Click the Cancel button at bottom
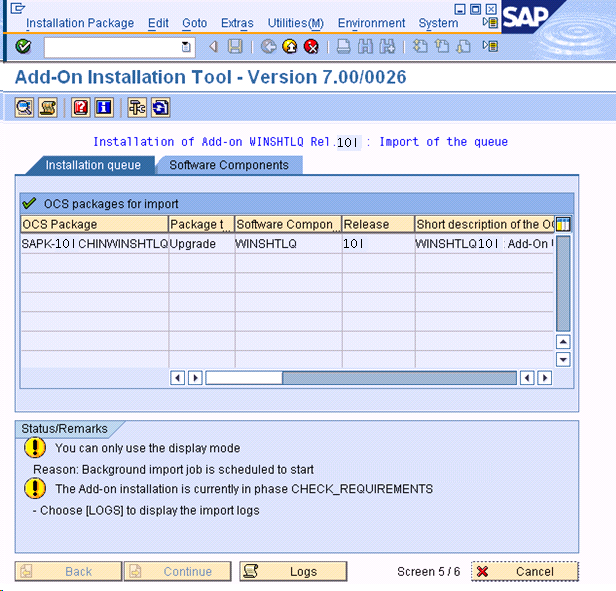616x591 pixels. 525,571
